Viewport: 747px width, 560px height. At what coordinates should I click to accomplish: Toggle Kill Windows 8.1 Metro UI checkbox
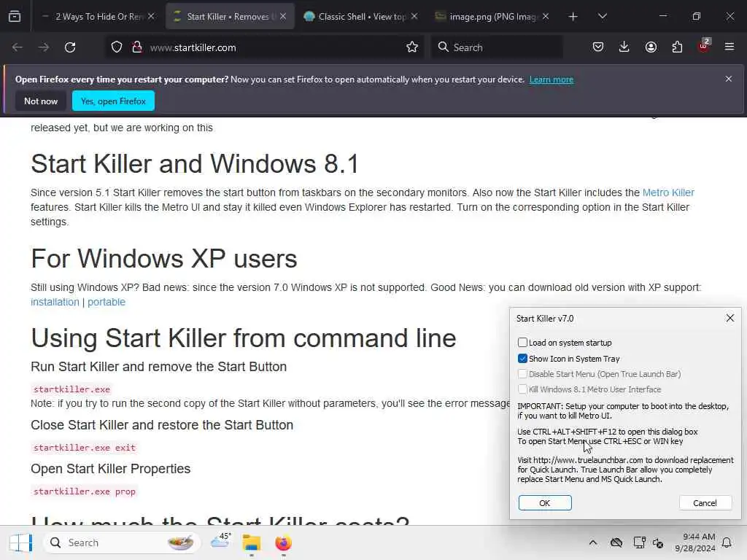[x=522, y=389]
